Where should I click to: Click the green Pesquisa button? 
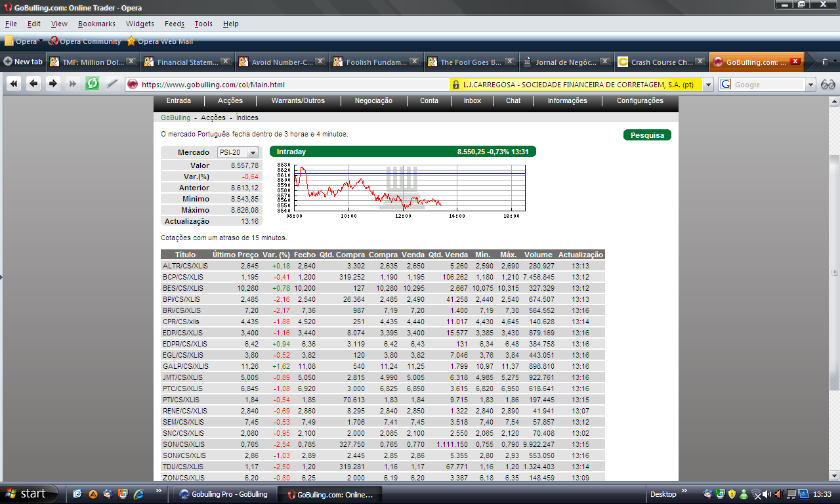pos(647,135)
